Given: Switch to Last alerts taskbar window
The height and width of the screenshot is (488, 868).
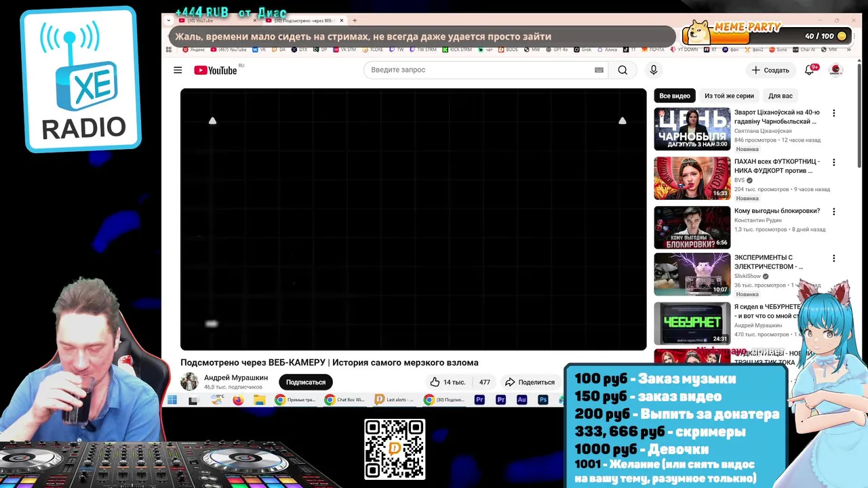Looking at the screenshot, I should (394, 400).
